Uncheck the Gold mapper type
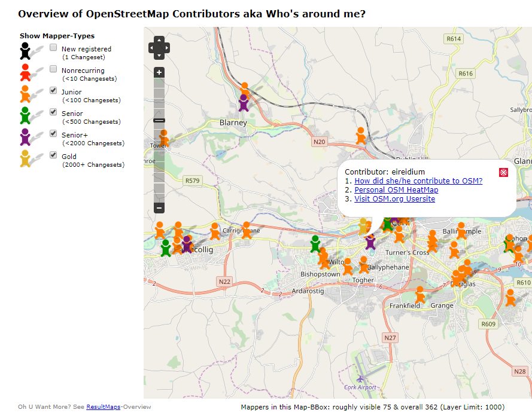This screenshot has height=419, width=532. [x=53, y=155]
